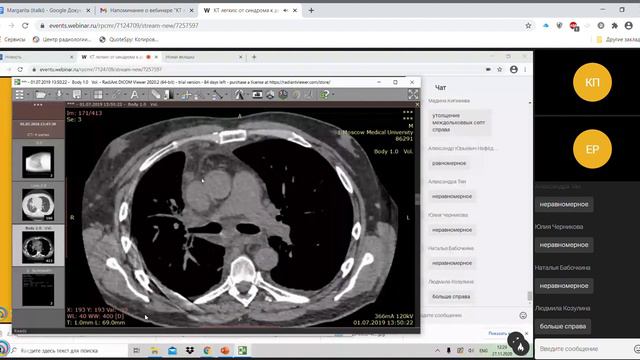Select the dose report series thumbnail

(38, 290)
